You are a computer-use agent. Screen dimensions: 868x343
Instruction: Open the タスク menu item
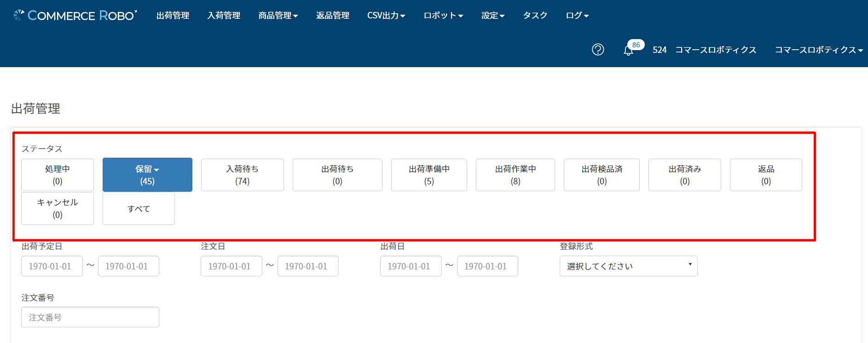click(535, 16)
